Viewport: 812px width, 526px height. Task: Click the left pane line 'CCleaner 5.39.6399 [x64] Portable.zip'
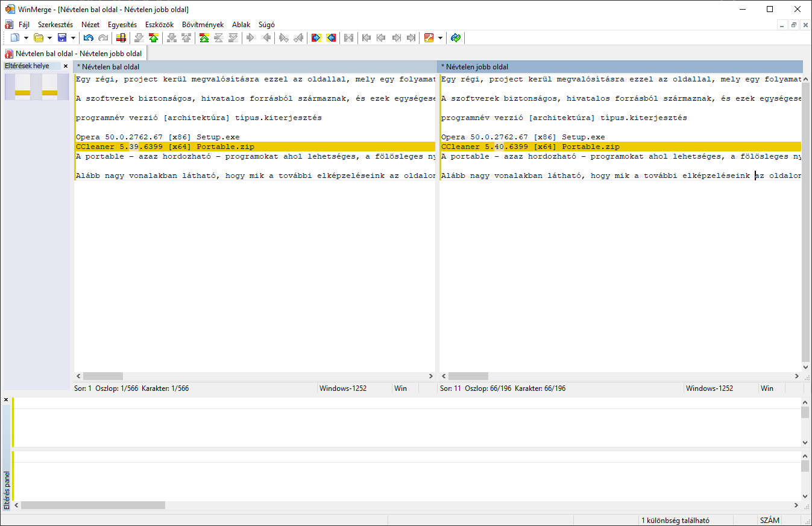tap(254, 147)
